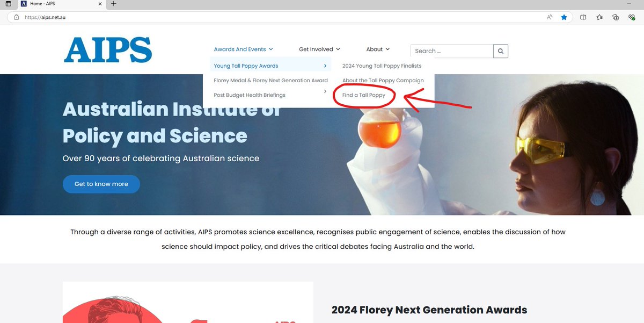Click the AIPS favicon in the tab

[x=24, y=4]
